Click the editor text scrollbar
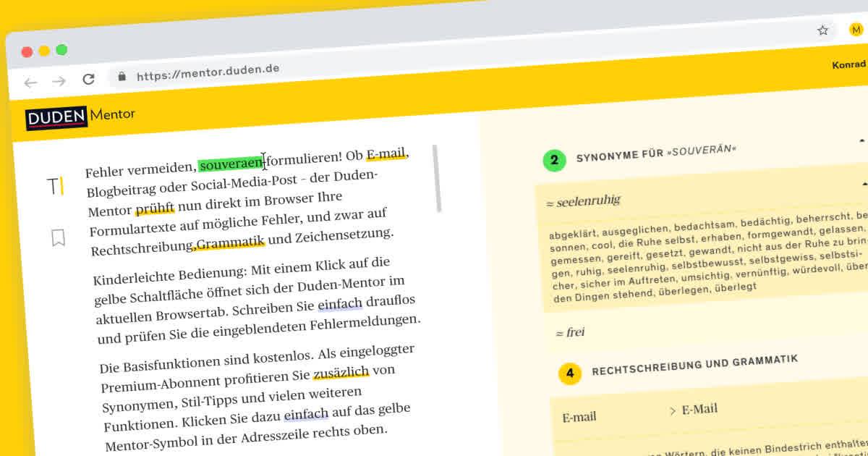Viewport: 868px width, 456px height. point(437,178)
